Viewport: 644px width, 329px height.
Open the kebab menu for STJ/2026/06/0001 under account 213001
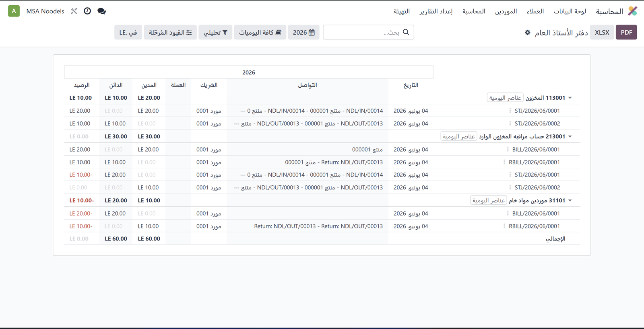[510, 175]
